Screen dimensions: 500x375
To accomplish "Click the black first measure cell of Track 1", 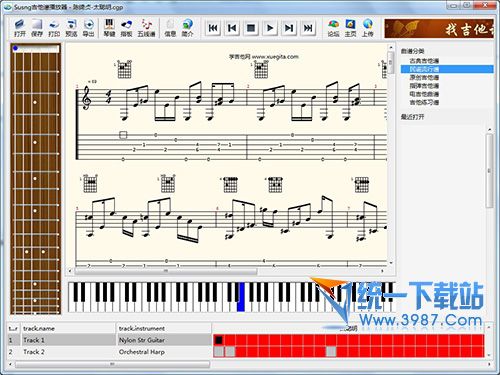I will point(219,340).
